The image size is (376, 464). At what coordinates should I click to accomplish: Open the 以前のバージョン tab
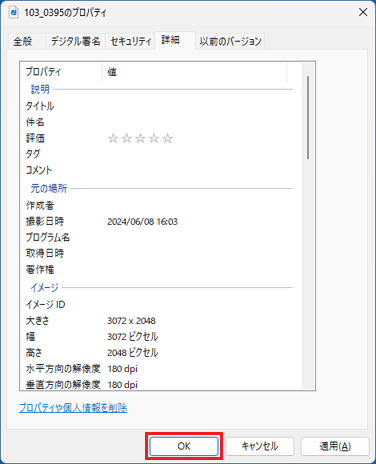click(230, 41)
